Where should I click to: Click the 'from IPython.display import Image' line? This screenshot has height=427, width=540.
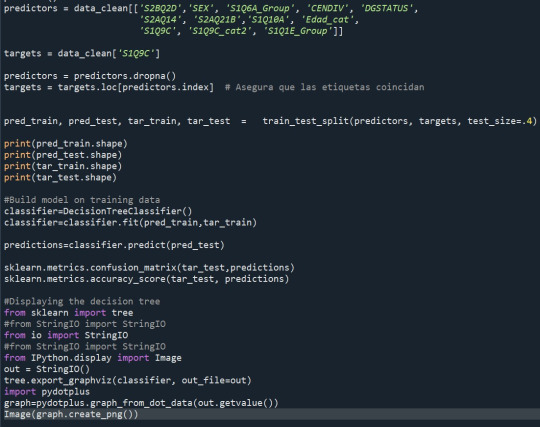click(x=93, y=358)
